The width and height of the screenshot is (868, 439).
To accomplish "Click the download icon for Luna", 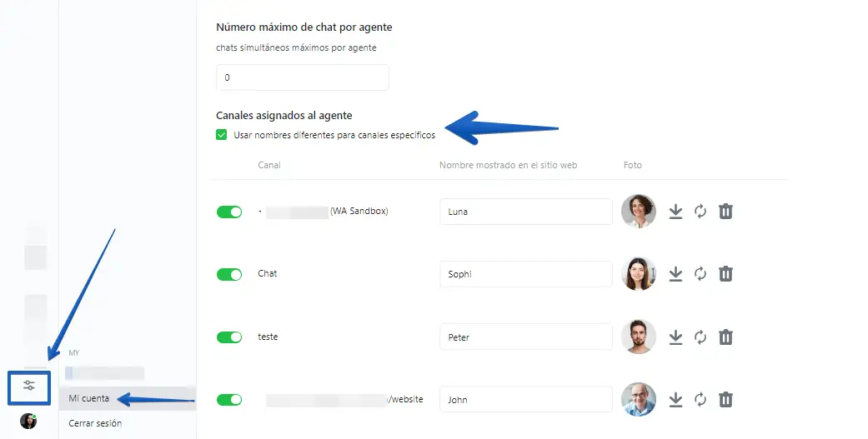I will coord(675,212).
